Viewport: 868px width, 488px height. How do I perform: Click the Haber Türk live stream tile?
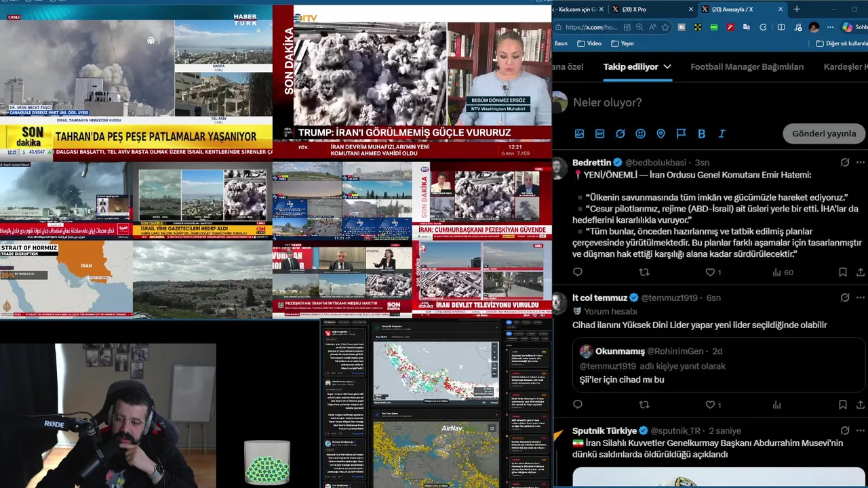136,81
